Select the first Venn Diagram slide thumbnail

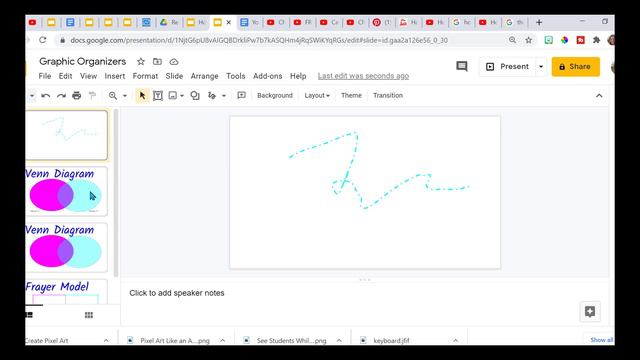coord(67,191)
